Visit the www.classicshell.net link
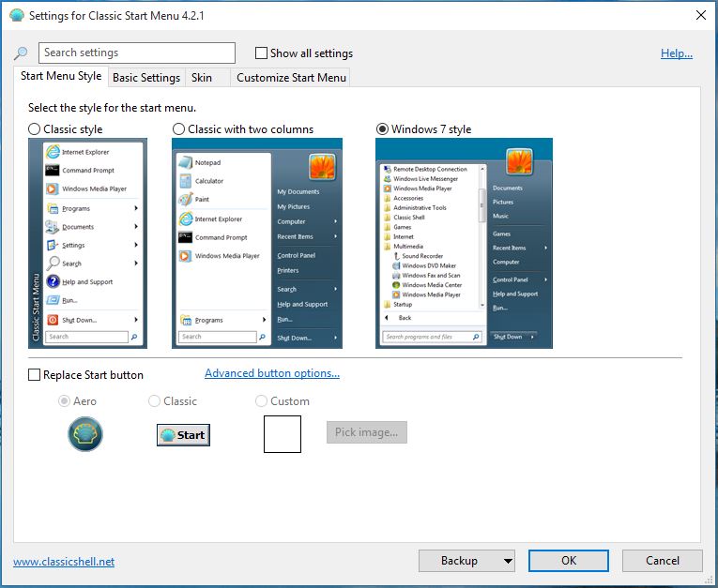 (64, 562)
